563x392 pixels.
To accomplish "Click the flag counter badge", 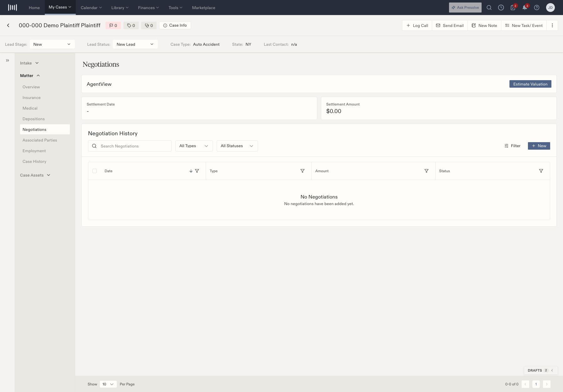I will tap(113, 25).
